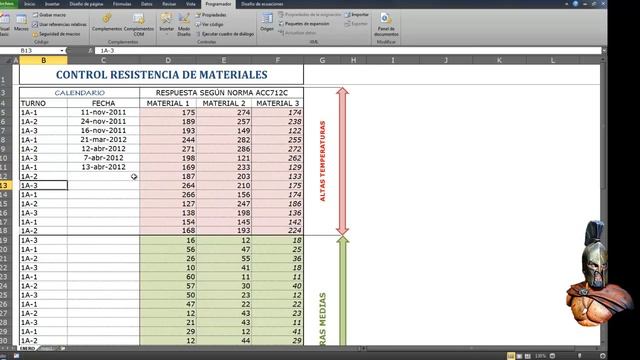Open the green Archivo file tab
This screenshot has height=360, width=640.
coord(8,4)
